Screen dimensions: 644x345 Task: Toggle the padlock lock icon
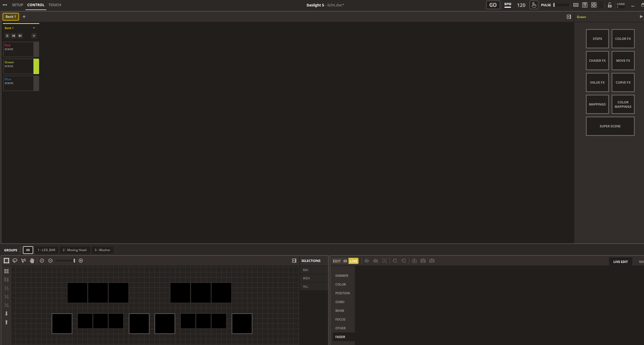point(610,5)
